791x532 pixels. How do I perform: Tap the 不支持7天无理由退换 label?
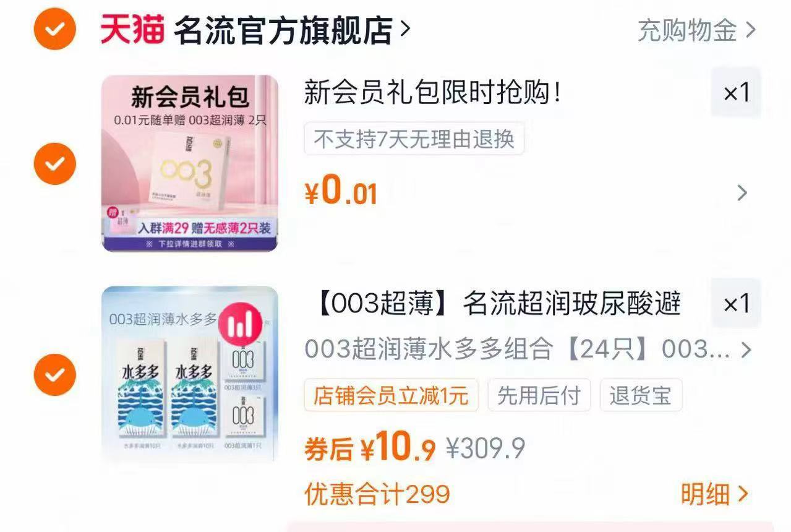tap(414, 139)
